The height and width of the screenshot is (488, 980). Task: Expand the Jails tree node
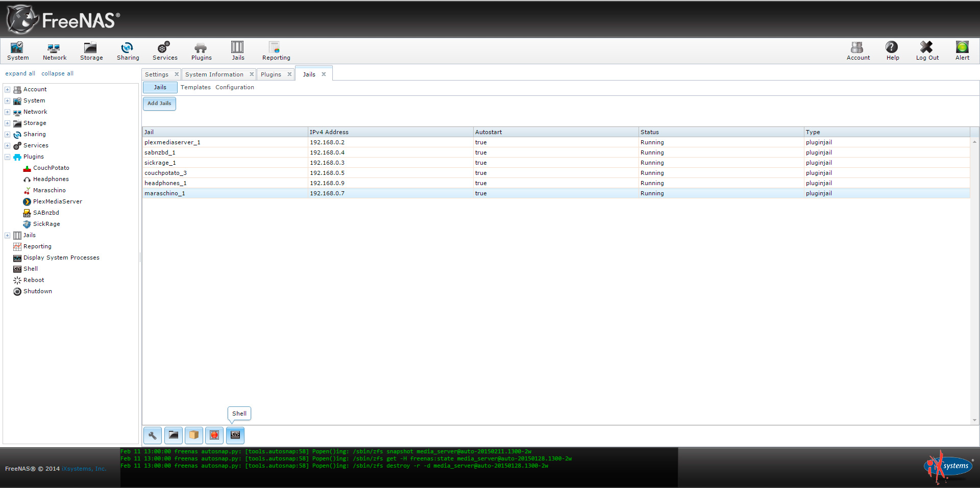8,235
